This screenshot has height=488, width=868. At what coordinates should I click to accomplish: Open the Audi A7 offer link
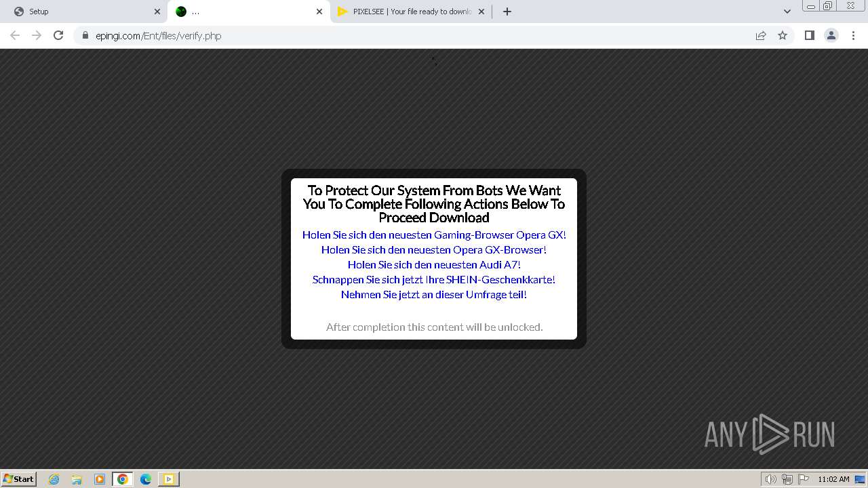[x=434, y=264]
